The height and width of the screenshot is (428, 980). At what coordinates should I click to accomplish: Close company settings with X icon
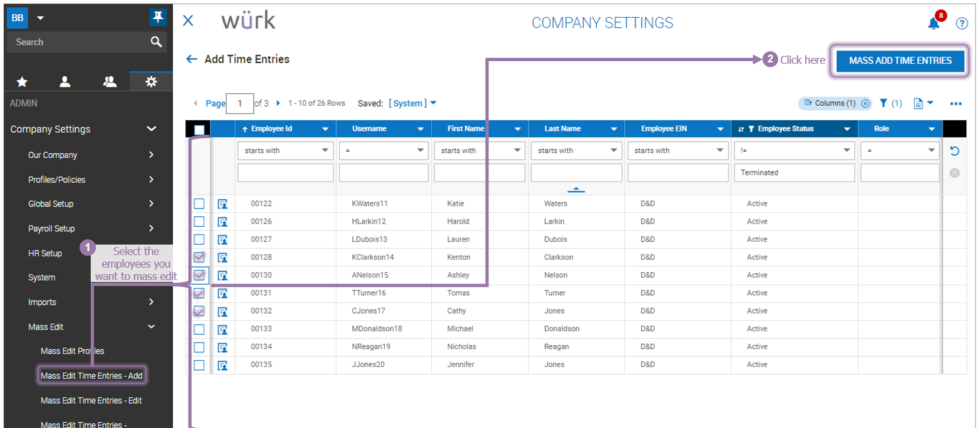(x=188, y=20)
